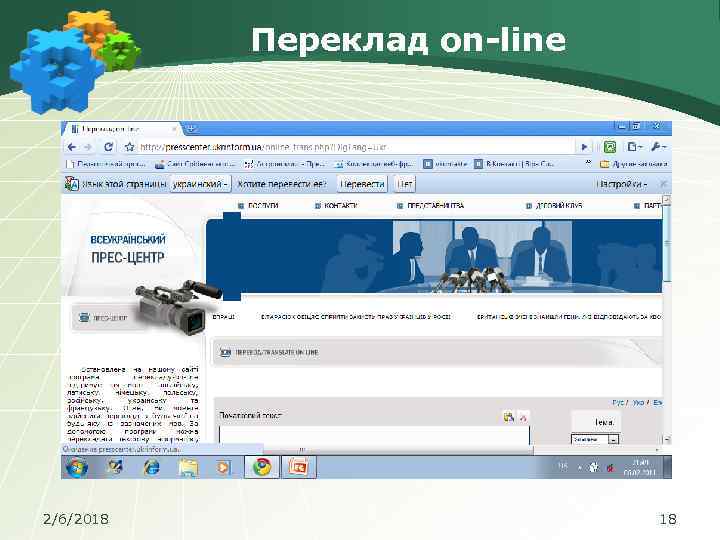Select the open browser tab
Image resolution: width=720 pixels, height=540 pixels.
pos(122,129)
